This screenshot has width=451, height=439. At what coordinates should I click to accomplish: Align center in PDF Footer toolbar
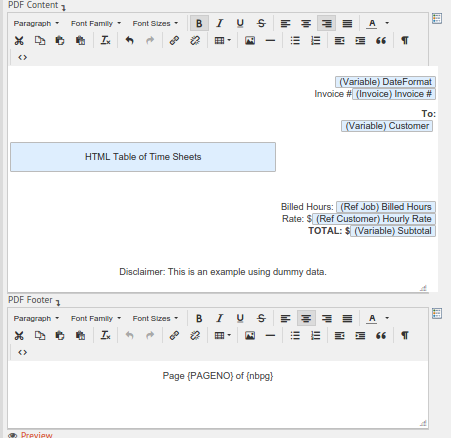click(306, 318)
